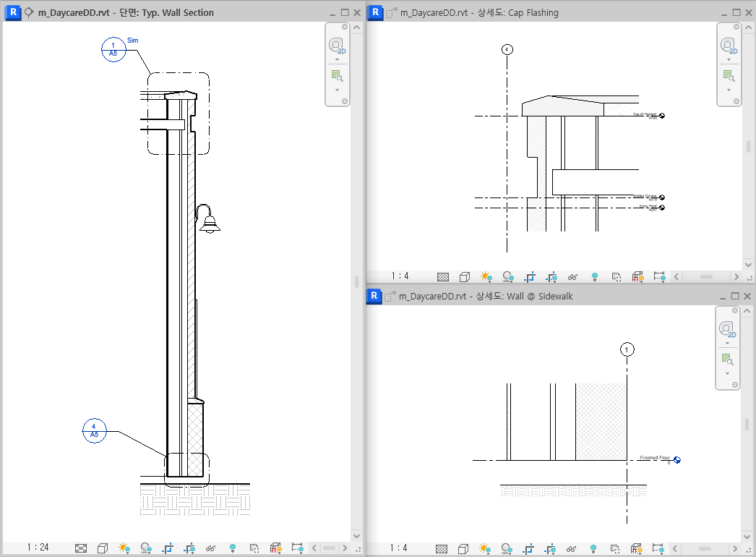The image size is (756, 557).
Task: Reveal constraints in Typ. Wall Section view
Action: tap(298, 548)
